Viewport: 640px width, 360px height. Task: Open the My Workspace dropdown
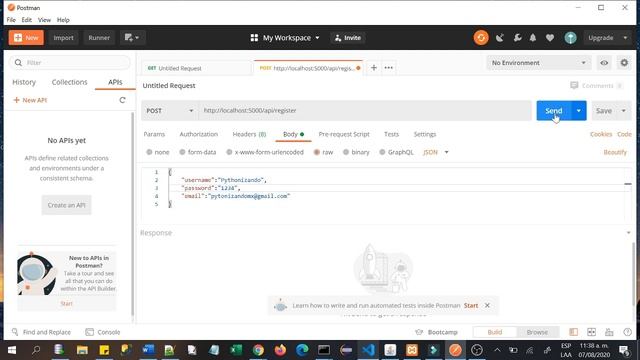point(285,38)
